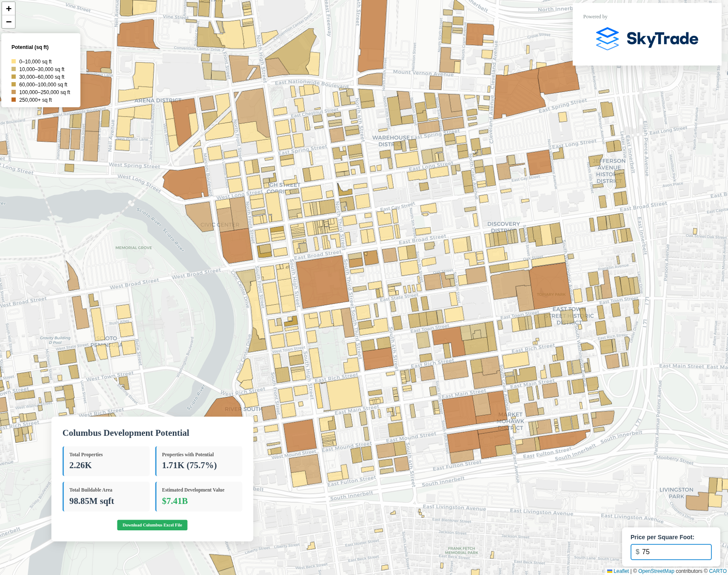Click the Columbus Development Potential heading
Viewport: 728px width, 575px height.
[126, 433]
